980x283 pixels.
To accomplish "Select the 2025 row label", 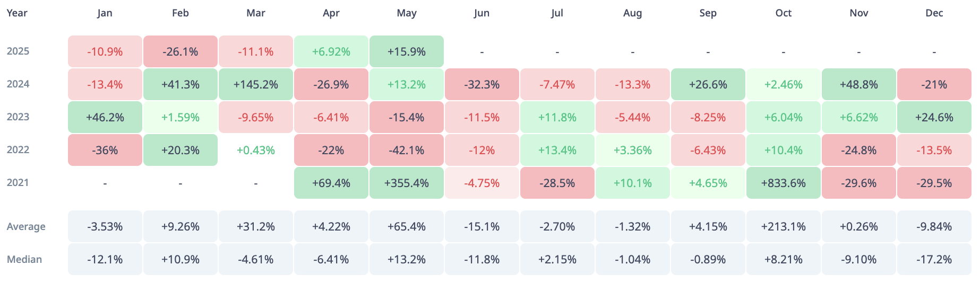I will 18,51.
